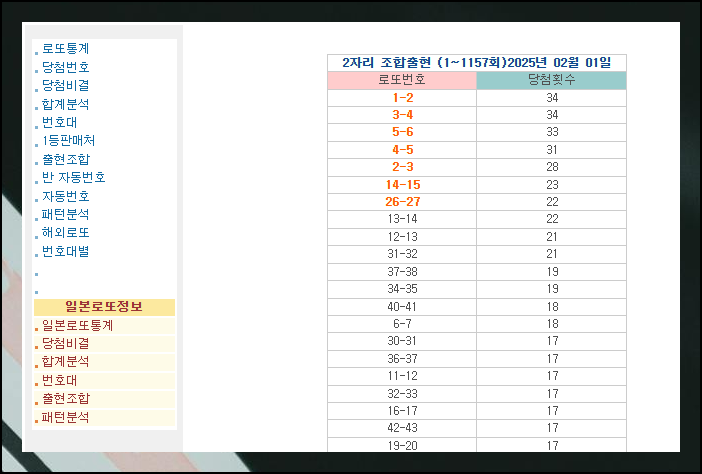Viewport: 702px width, 474px height.
Task: Open the blue 당첨번호 sidebar link
Action: click(65, 67)
